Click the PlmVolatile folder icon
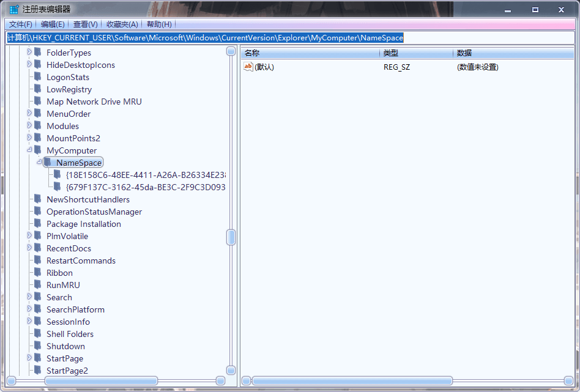This screenshot has height=392, width=580. [38, 235]
